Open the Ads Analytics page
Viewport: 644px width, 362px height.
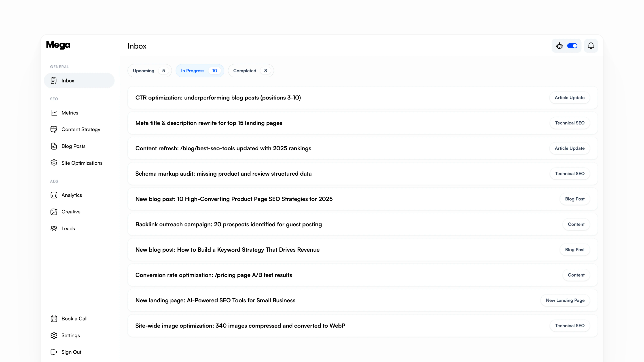point(72,195)
